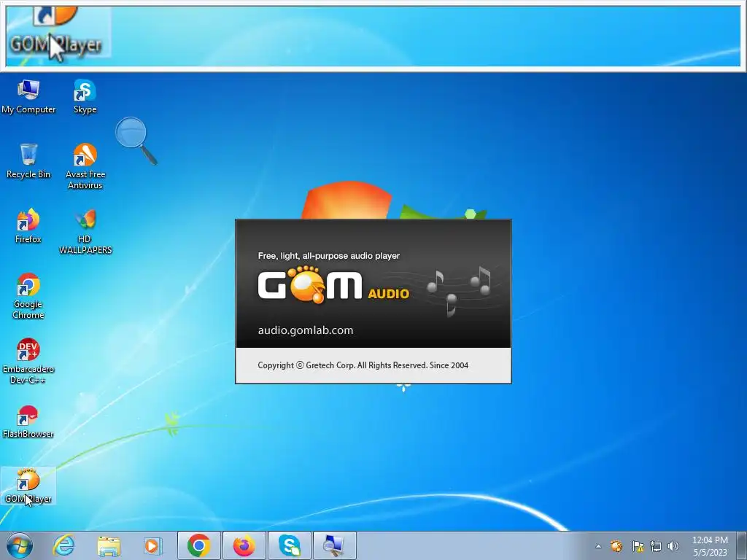
Task: Show hidden system tray icons
Action: (598, 546)
